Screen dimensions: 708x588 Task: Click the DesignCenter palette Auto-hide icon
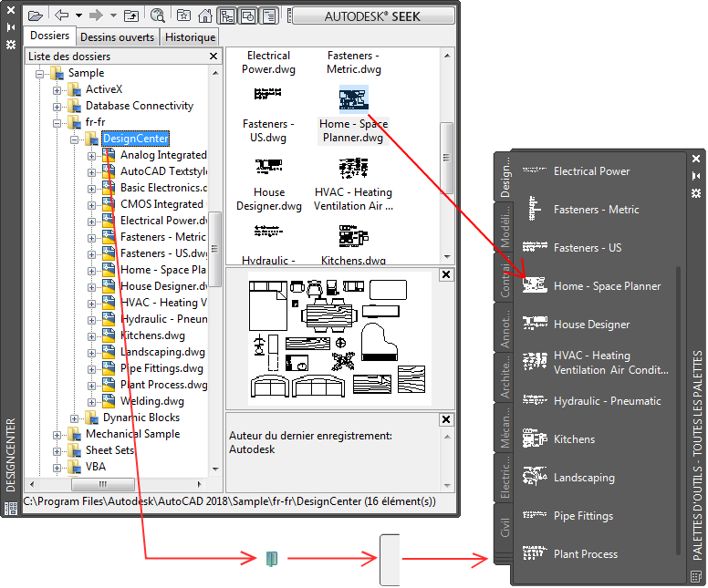10,27
